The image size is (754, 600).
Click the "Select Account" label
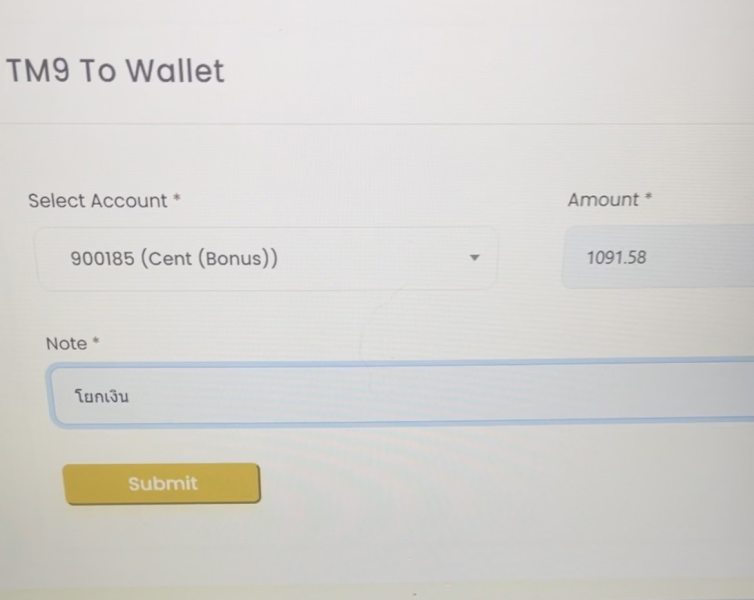97,200
